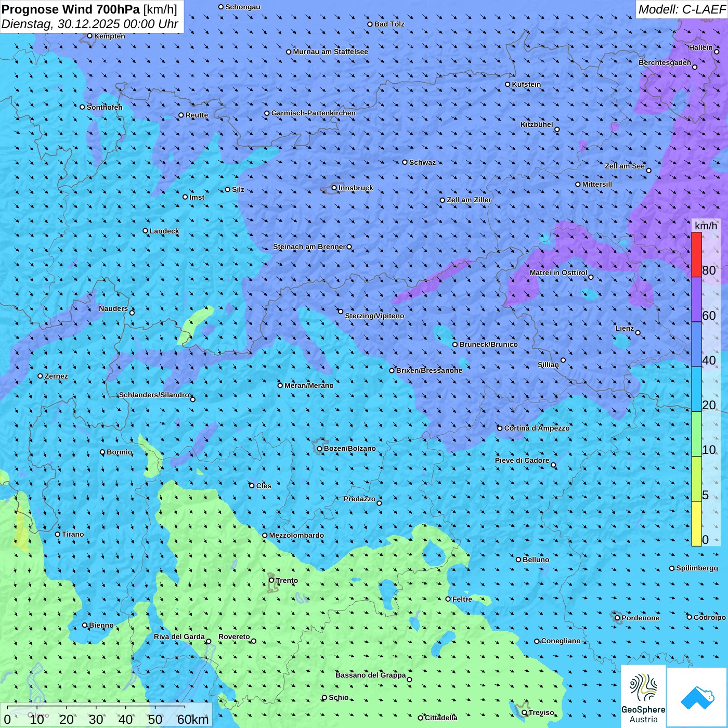Viewport: 728px width, 728px height.
Task: Click the Bassano del Grappa marker
Action: coord(409,680)
